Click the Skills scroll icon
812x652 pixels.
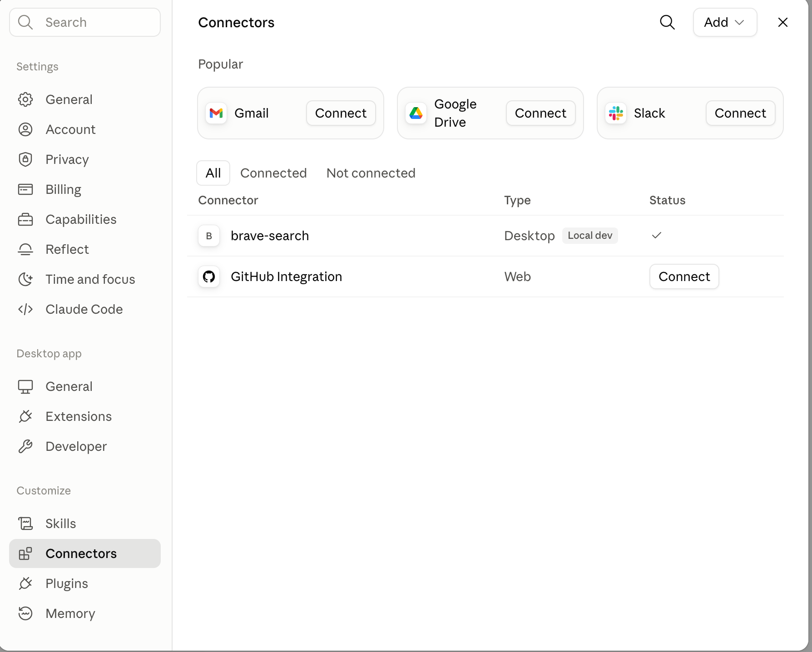(x=25, y=524)
